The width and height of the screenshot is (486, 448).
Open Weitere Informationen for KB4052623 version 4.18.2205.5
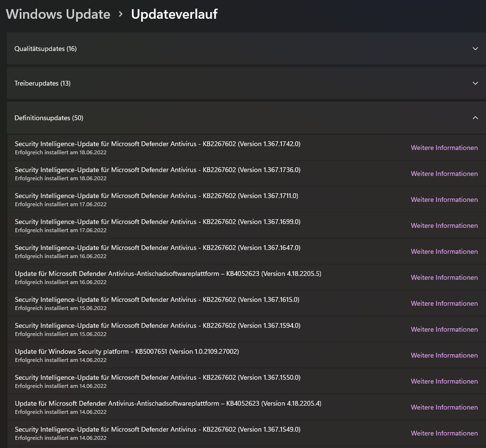coord(444,278)
